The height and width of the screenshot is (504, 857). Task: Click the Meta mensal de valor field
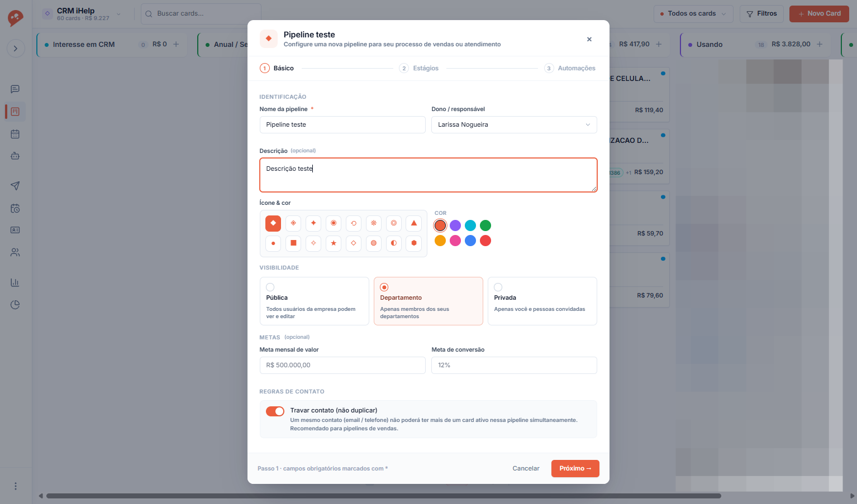coord(342,365)
